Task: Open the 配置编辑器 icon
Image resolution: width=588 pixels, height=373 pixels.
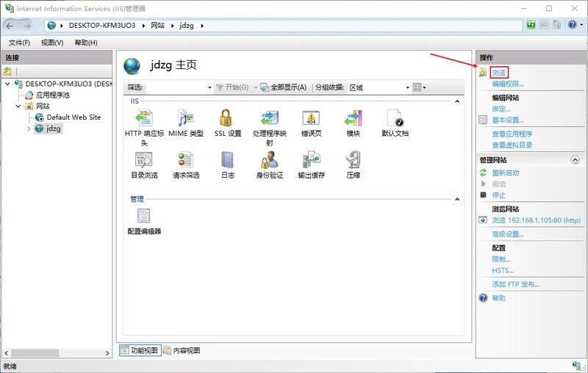Action: click(144, 217)
